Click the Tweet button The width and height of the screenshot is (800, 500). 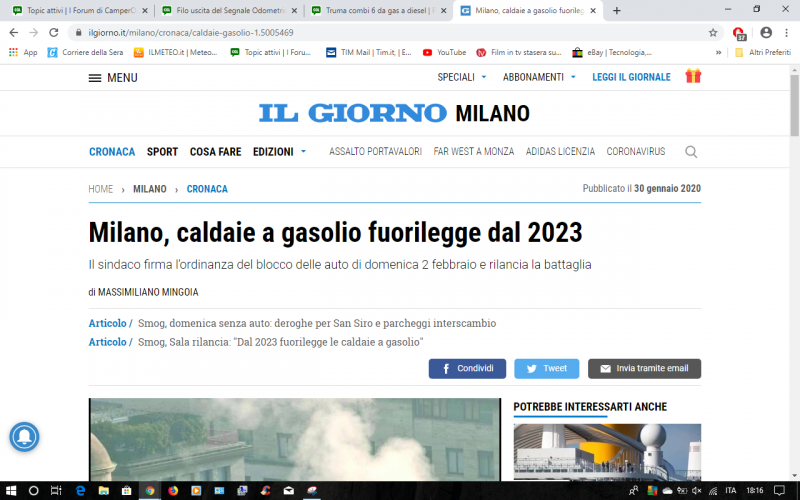click(x=546, y=368)
